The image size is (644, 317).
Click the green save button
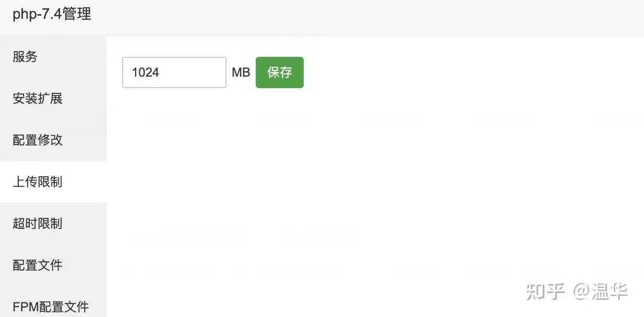coord(280,72)
